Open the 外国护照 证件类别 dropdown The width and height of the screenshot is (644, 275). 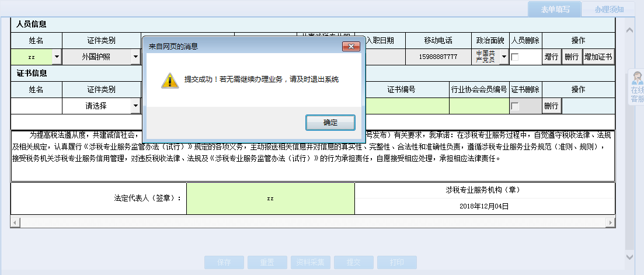click(135, 57)
